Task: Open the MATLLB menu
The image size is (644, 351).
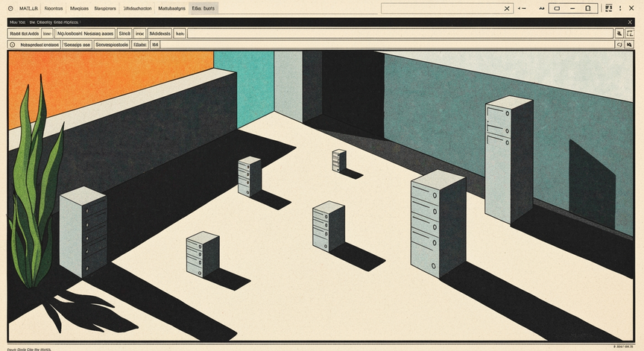Action: pos(28,8)
